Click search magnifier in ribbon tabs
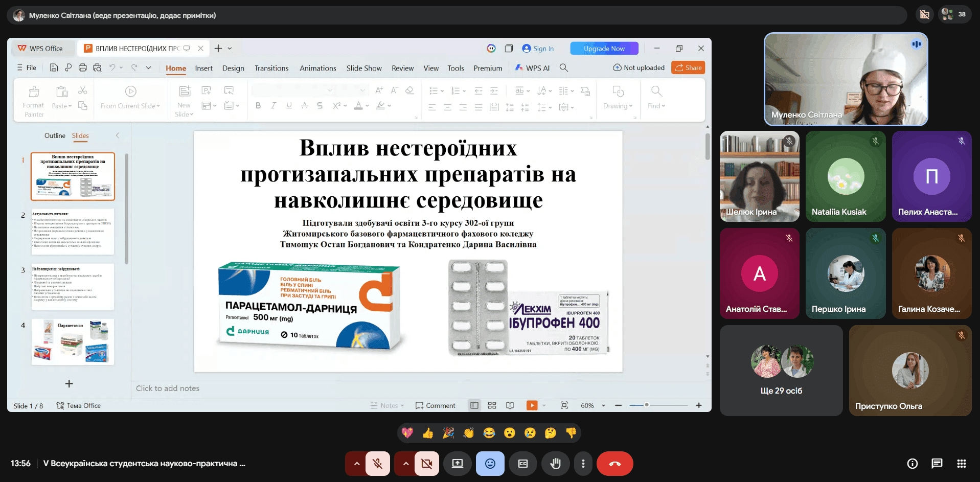980x482 pixels. click(564, 67)
